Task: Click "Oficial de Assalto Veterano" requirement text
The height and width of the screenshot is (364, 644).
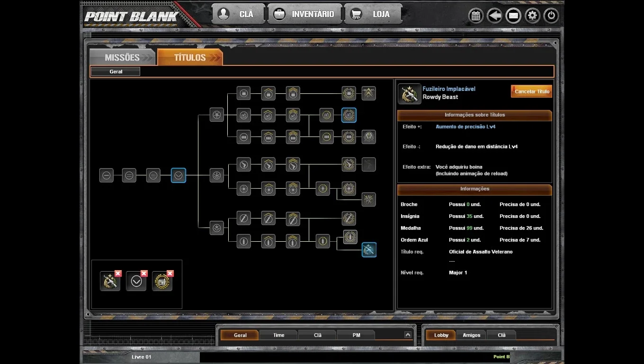Action: coord(481,252)
